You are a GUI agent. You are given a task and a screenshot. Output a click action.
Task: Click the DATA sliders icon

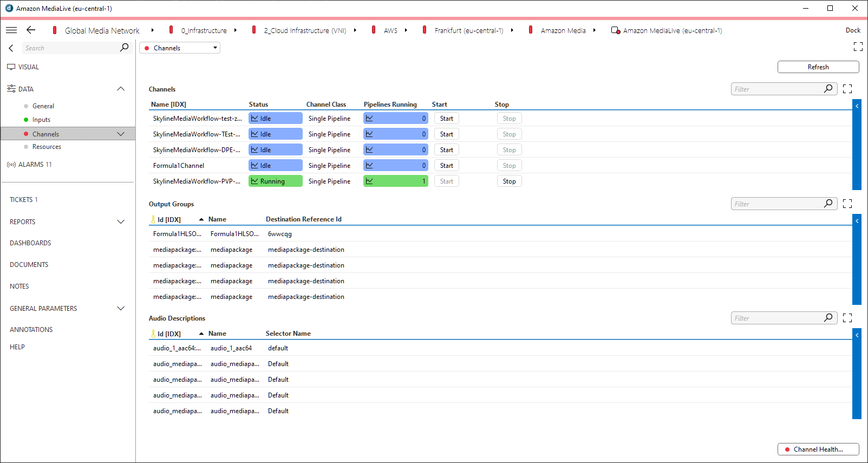(x=11, y=89)
